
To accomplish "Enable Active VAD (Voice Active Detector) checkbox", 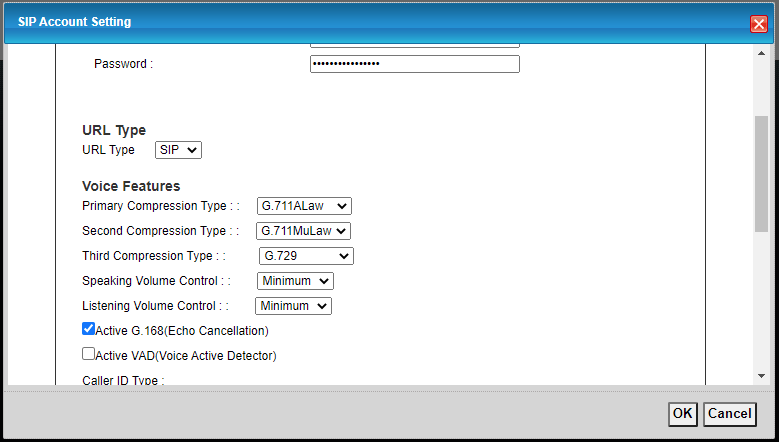I will pyautogui.click(x=89, y=354).
